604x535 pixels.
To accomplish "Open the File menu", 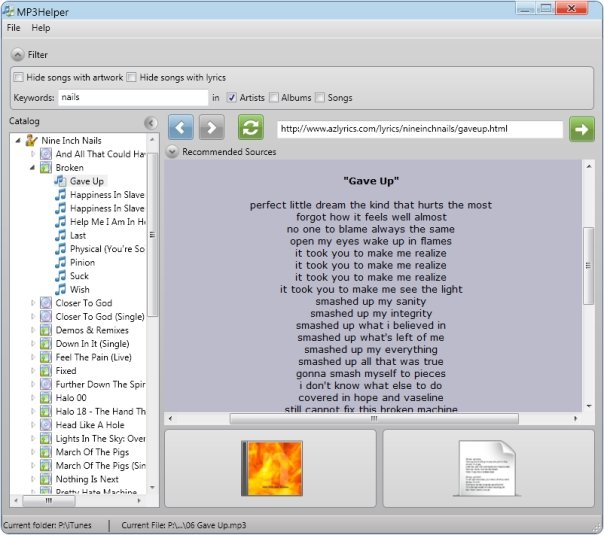I will coord(13,28).
